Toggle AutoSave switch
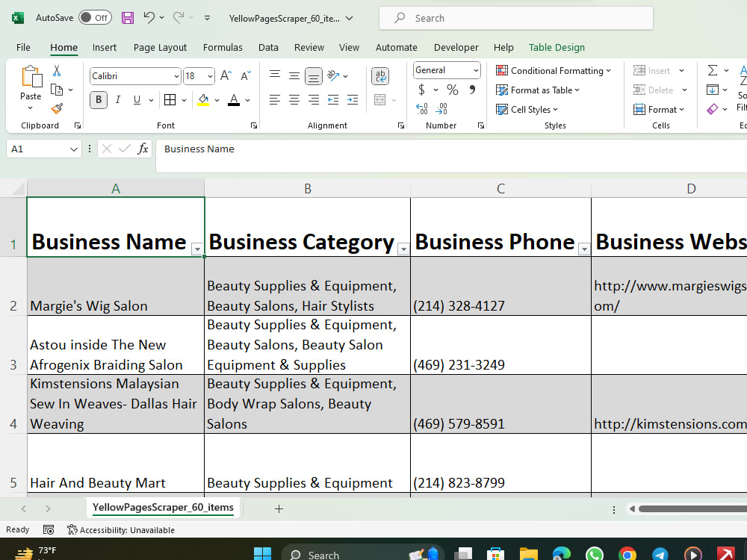 pos(96,18)
